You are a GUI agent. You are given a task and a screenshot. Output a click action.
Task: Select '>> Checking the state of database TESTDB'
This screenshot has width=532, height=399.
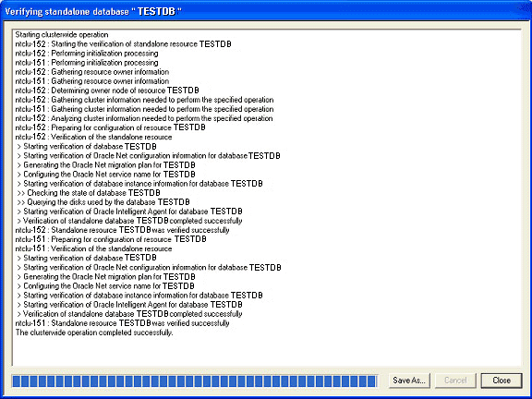coord(89,193)
